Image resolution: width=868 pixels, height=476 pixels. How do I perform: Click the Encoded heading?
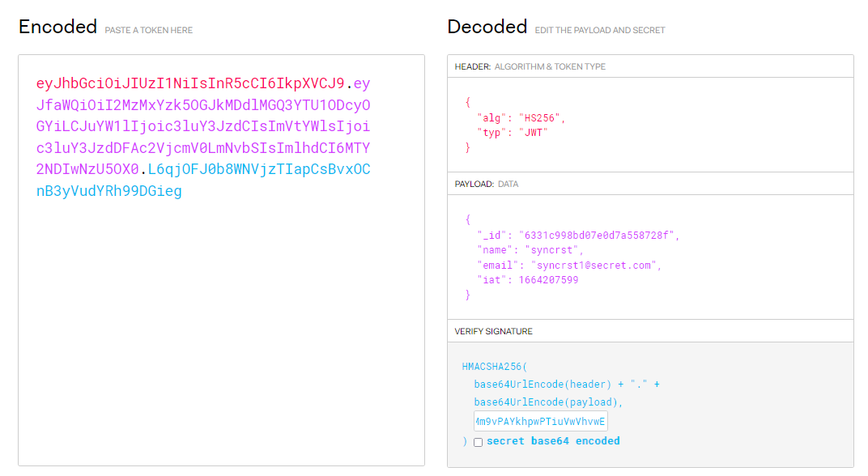(57, 27)
